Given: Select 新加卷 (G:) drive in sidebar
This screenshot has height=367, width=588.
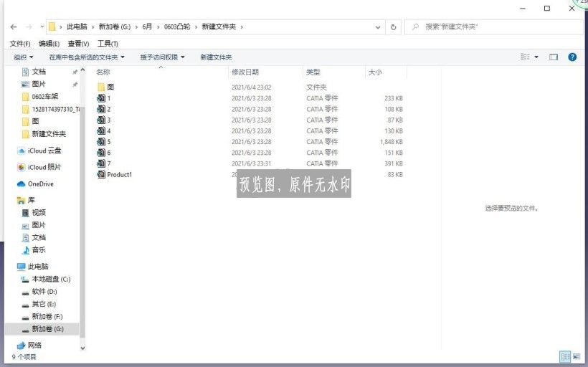Looking at the screenshot, I should click(x=43, y=329).
